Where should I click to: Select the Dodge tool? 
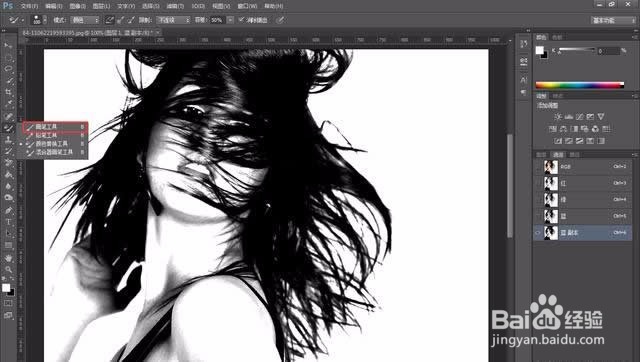8,198
